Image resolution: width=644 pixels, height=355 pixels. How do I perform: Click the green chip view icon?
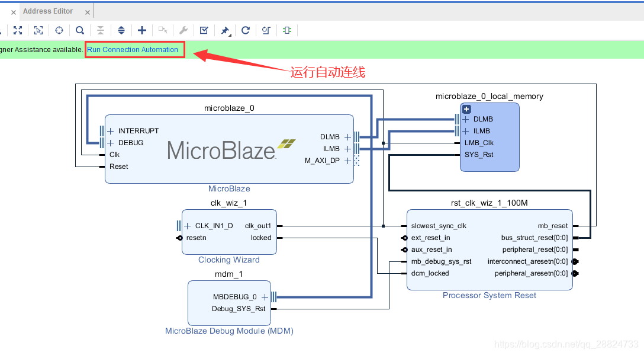[287, 30]
